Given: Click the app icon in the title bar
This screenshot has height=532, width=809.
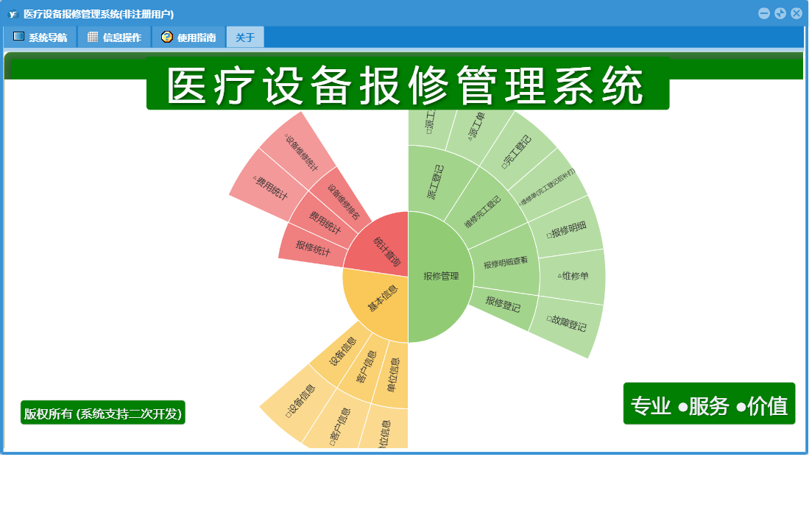Looking at the screenshot, I should pyautogui.click(x=13, y=14).
